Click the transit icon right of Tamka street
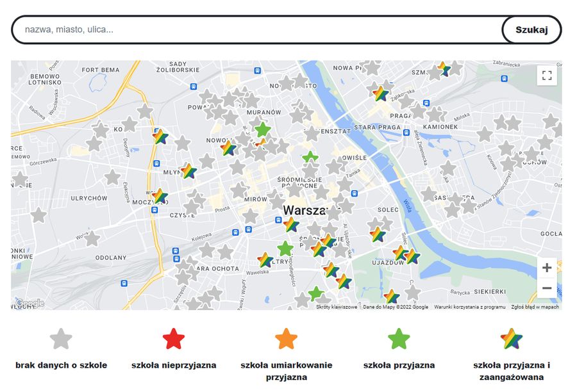 click(x=354, y=193)
